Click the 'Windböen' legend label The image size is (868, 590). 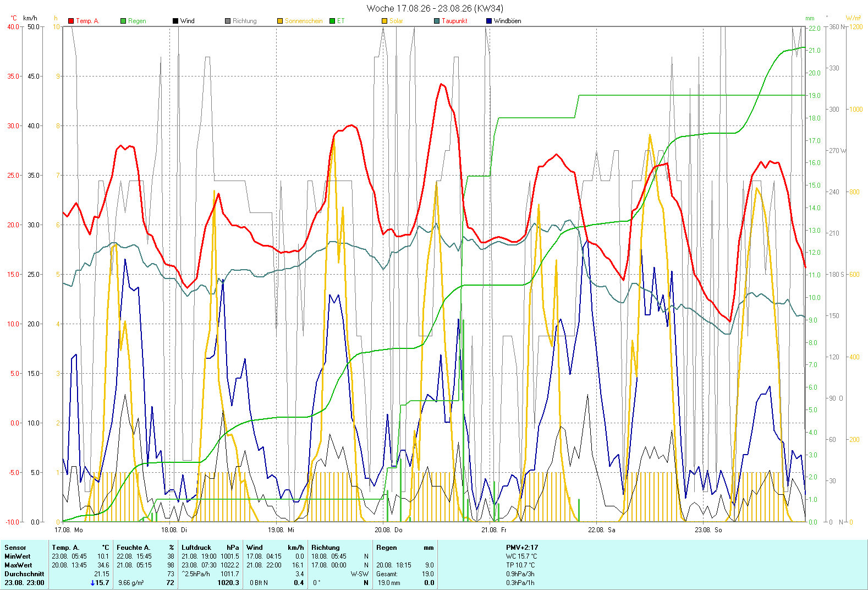[x=507, y=21]
